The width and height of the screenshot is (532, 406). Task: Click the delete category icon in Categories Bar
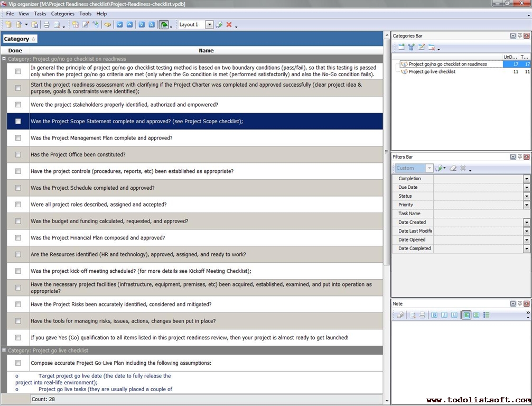point(432,48)
